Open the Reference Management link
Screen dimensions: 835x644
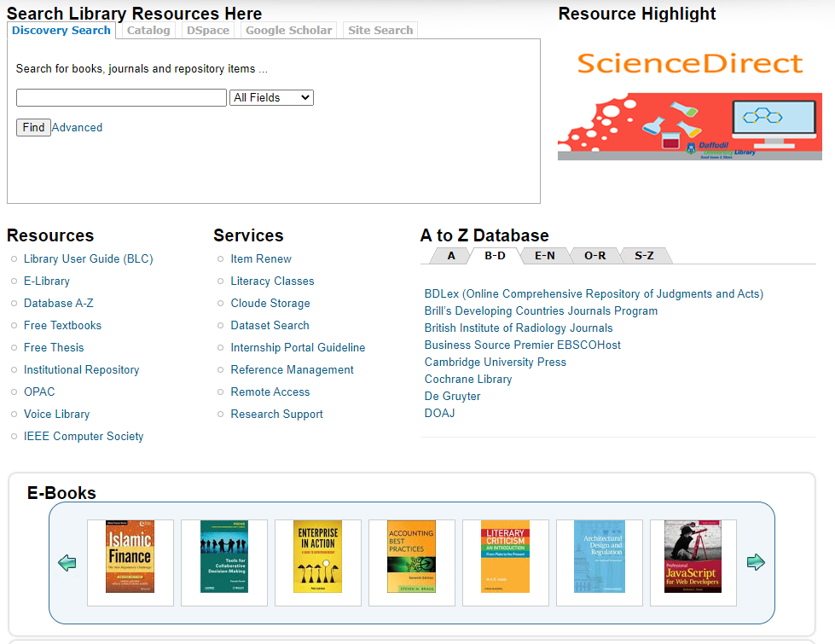click(293, 369)
